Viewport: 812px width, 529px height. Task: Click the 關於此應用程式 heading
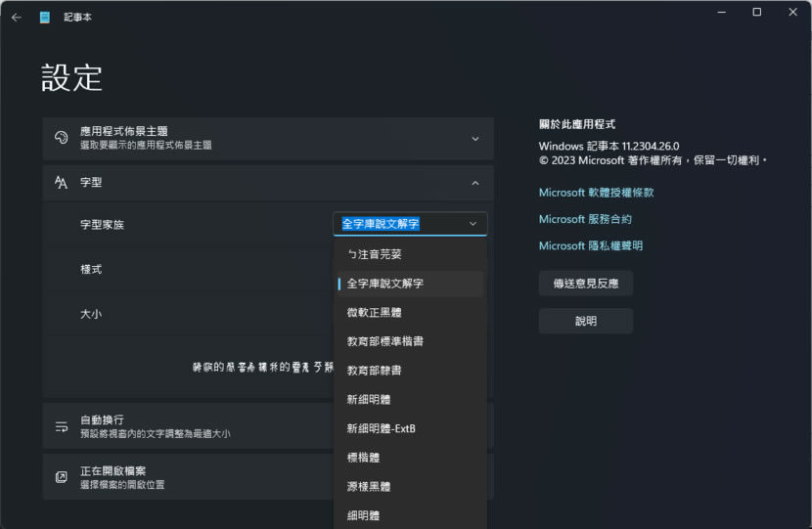(577, 124)
